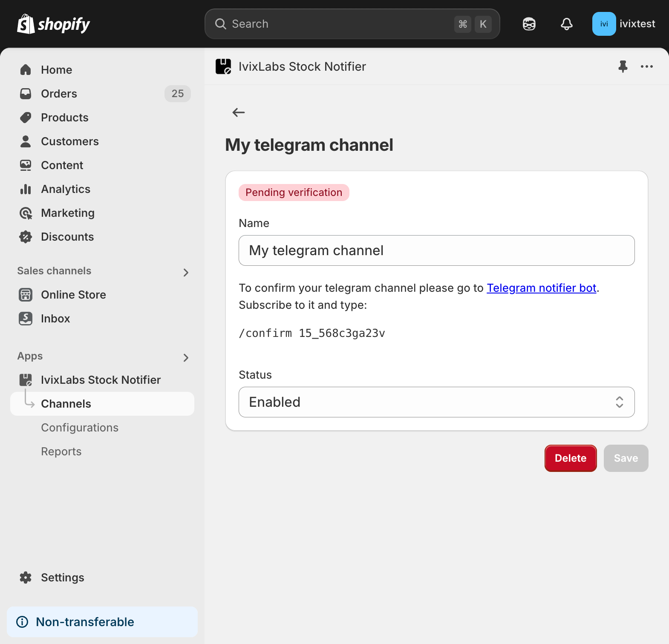669x644 pixels.
Task: Expand the Sales channels section
Action: click(186, 273)
